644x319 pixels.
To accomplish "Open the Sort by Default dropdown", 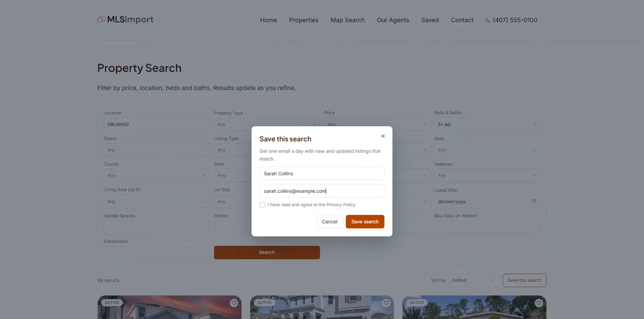I will pyautogui.click(x=474, y=280).
